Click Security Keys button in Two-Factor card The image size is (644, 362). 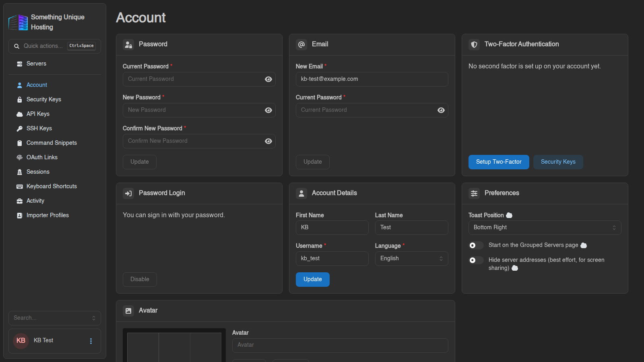coord(558,162)
